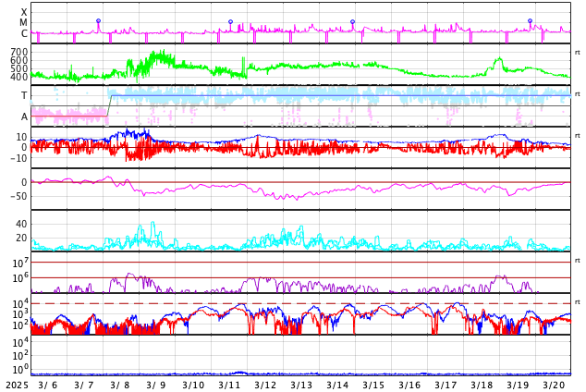Choose the 3/10 date label

(193, 386)
